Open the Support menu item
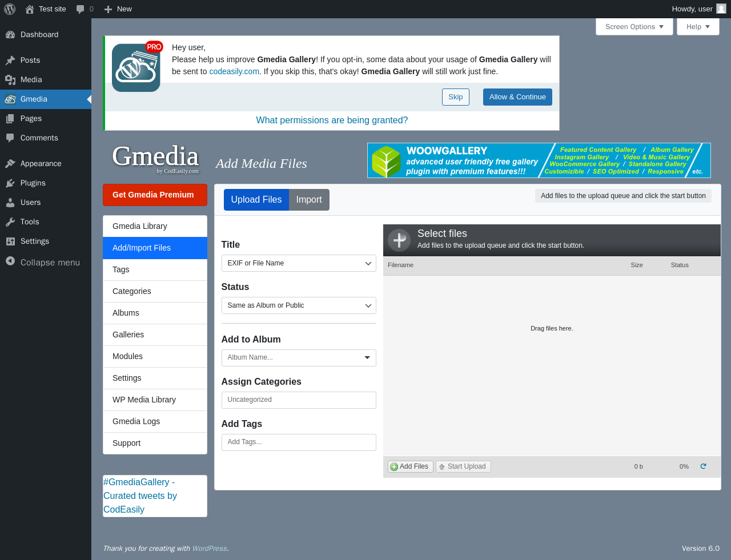The height and width of the screenshot is (560, 731). coord(155,443)
